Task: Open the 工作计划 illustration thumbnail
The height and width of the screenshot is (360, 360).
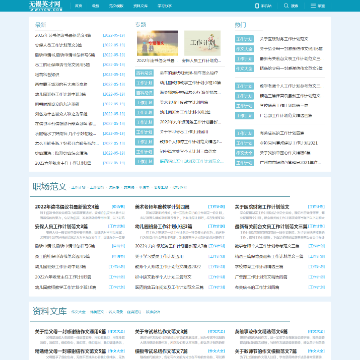Action: point(202,43)
